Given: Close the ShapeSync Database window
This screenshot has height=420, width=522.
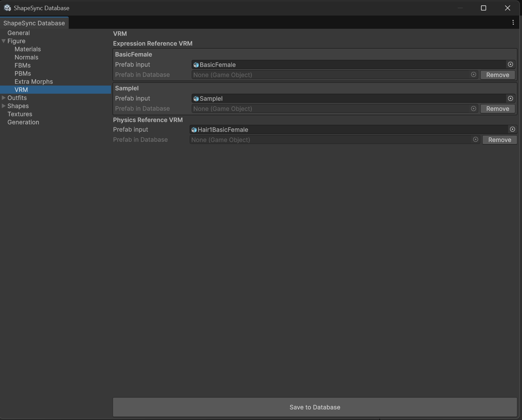Looking at the screenshot, I should point(507,8).
